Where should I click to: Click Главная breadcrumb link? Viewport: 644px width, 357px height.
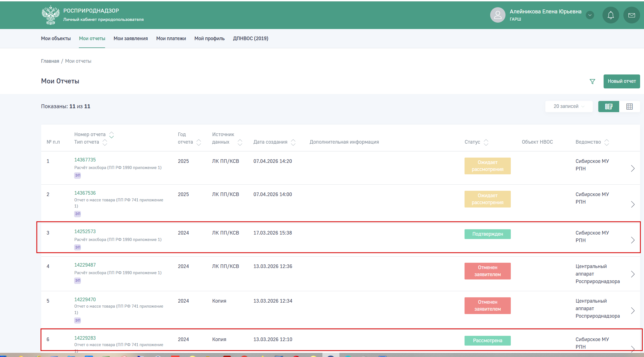pyautogui.click(x=50, y=61)
